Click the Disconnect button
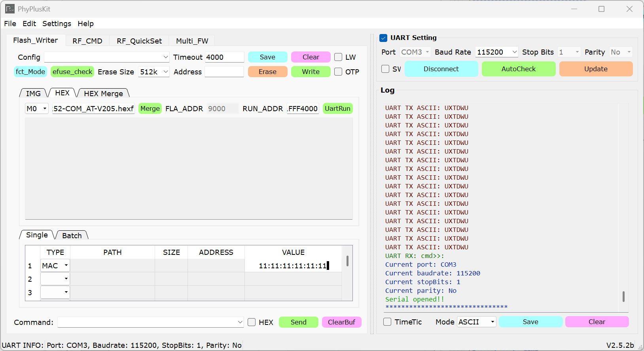The image size is (644, 351). [x=441, y=69]
